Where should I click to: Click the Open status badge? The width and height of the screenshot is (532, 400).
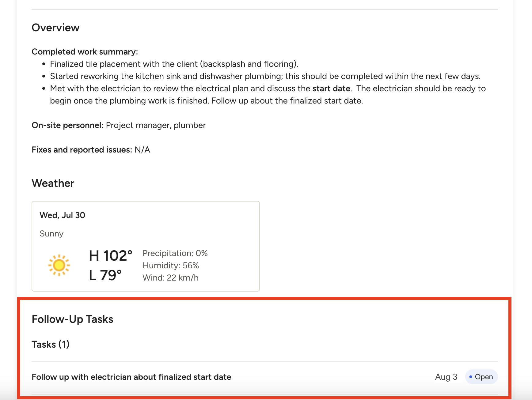tap(481, 377)
